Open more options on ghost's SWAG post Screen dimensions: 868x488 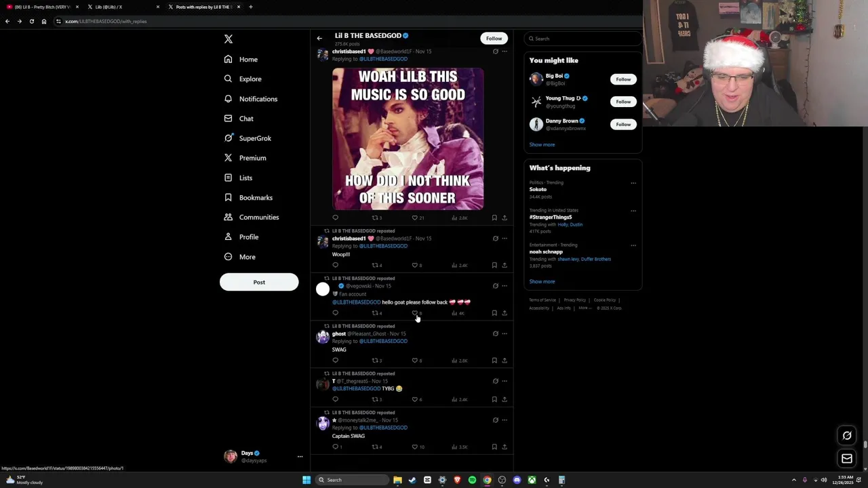point(504,333)
